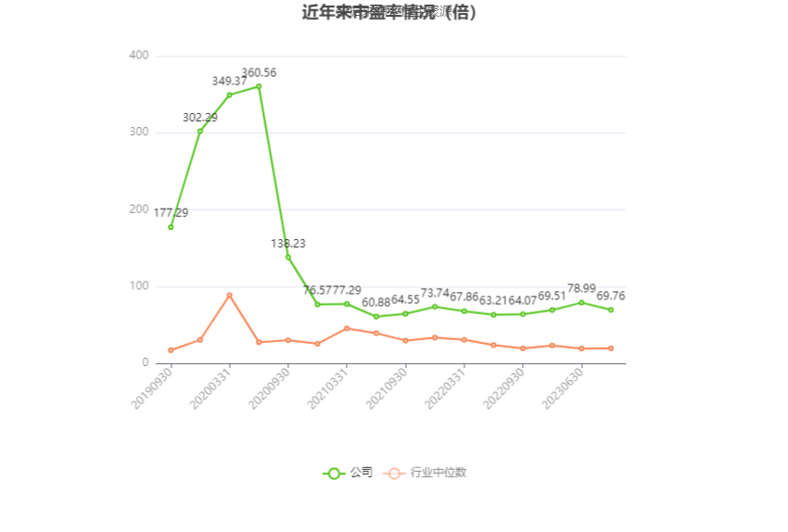The height and width of the screenshot is (532, 788).
Task: Select the 360.56 peak data point
Action: [x=259, y=86]
